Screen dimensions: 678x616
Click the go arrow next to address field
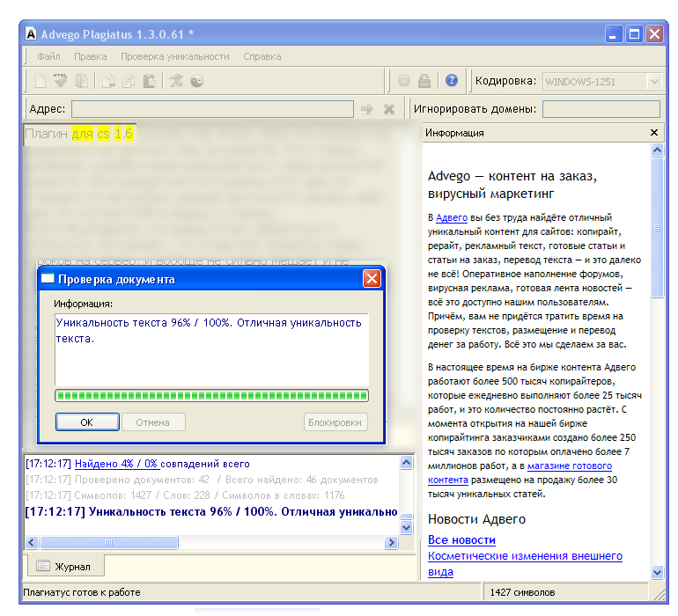pos(367,109)
